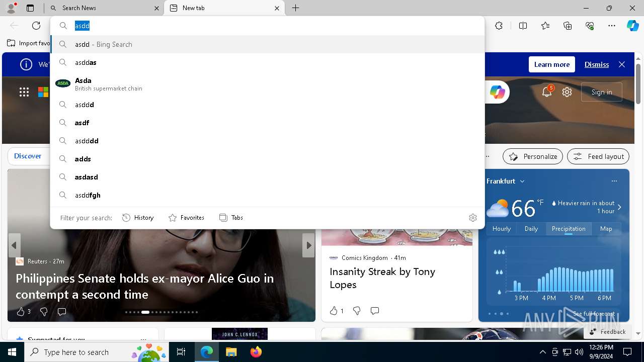Pick the 'asdf' search suggestion
The height and width of the screenshot is (362, 644).
(267, 123)
